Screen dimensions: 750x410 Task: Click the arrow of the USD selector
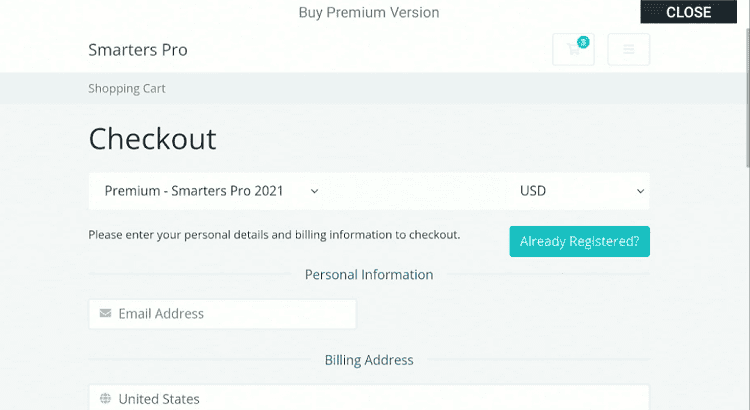[x=640, y=190]
